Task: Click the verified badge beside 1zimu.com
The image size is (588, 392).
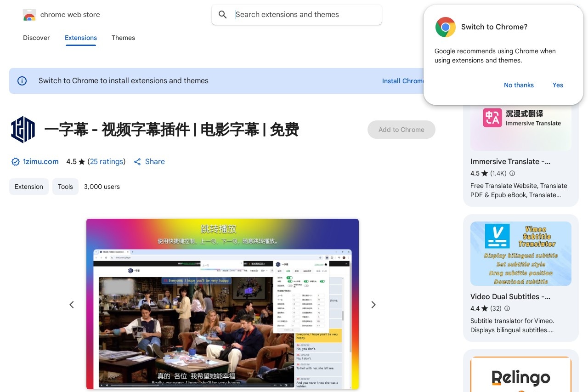Action: [x=16, y=162]
